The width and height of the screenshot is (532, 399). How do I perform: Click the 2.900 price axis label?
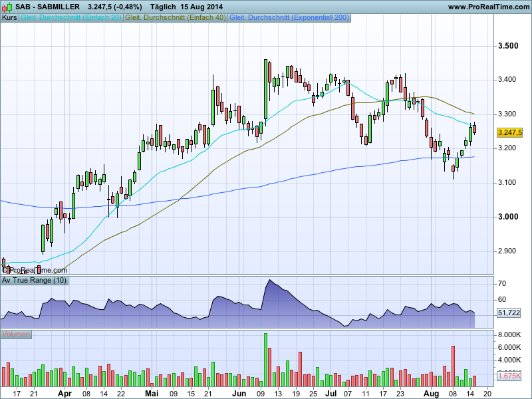tap(507, 251)
